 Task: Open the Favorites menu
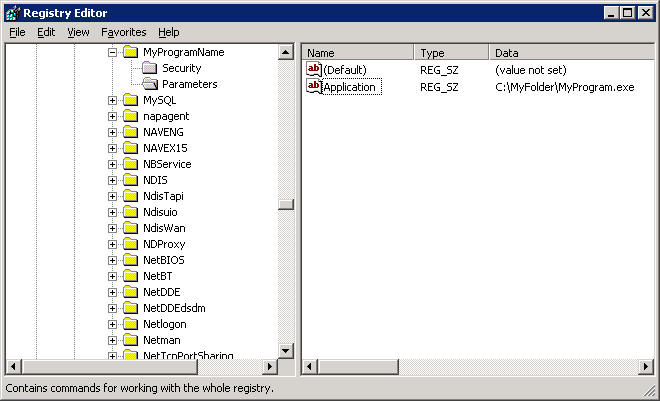[x=123, y=32]
